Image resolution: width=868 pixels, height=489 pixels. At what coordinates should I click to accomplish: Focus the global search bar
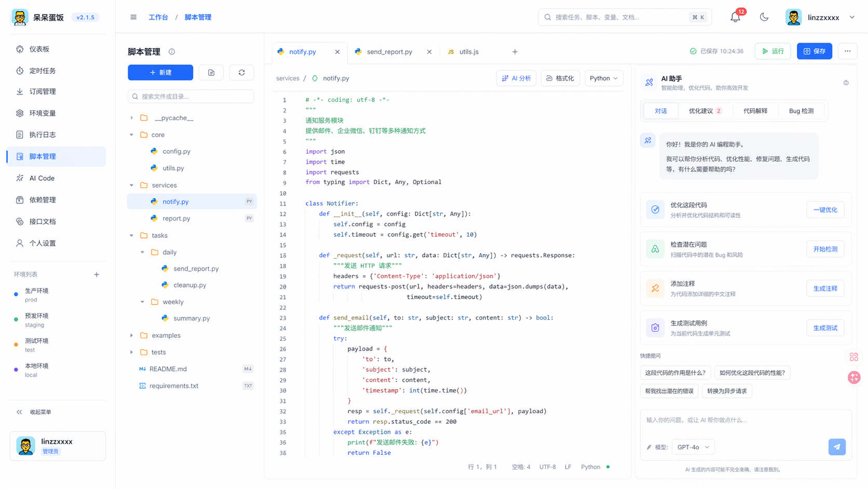(625, 17)
